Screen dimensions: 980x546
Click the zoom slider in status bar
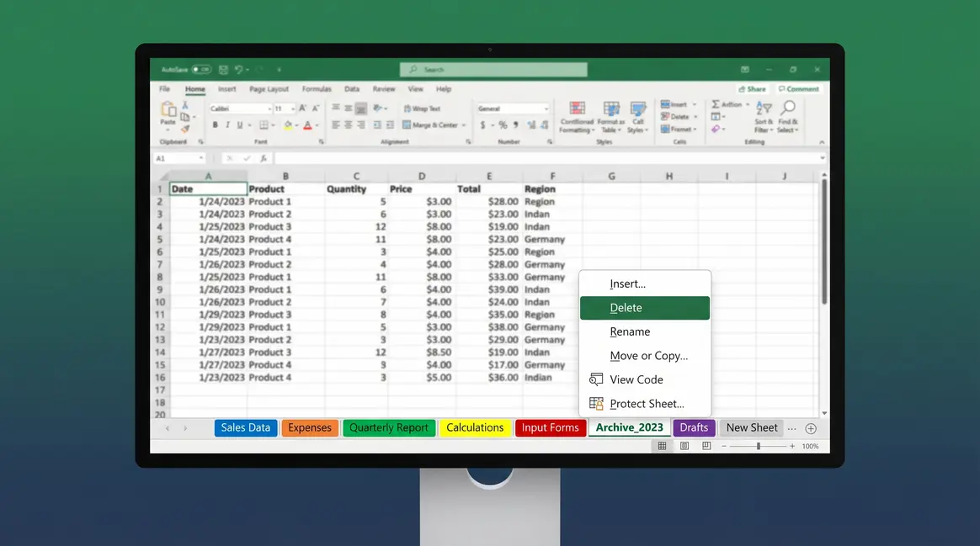click(758, 446)
